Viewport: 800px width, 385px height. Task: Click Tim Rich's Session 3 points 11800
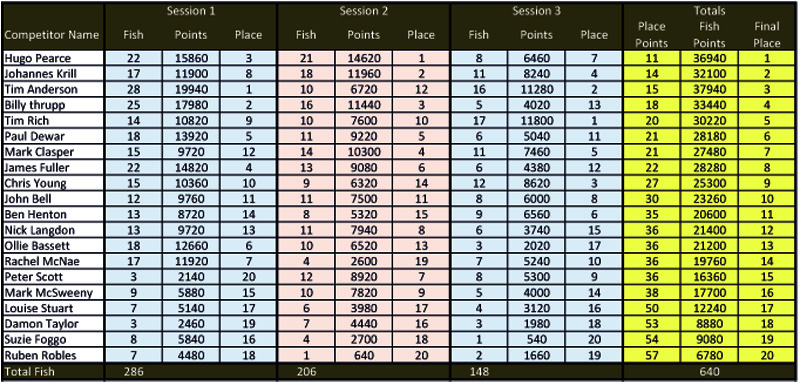pos(536,121)
